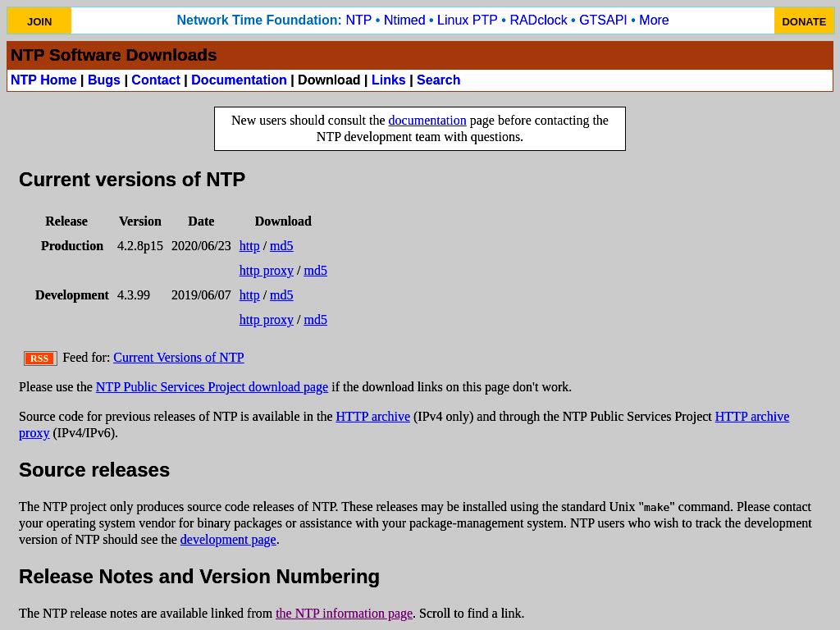Open the HTTP archive (IPv4 only) link
The image size is (840, 630).
tap(373, 416)
